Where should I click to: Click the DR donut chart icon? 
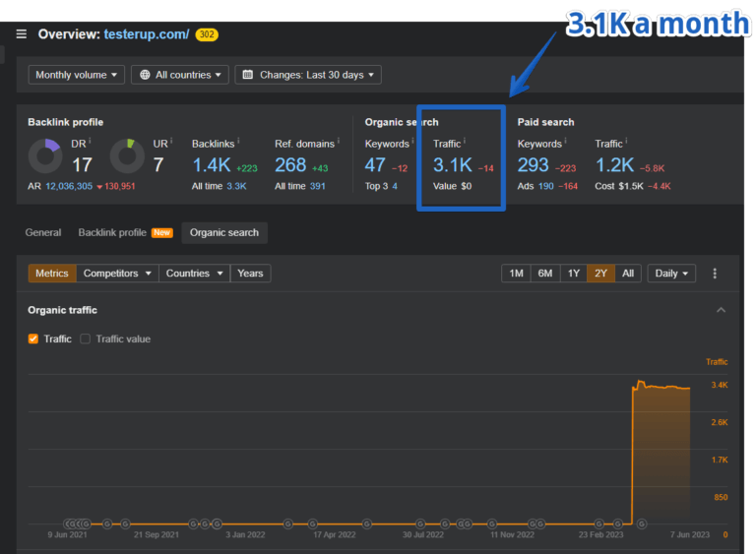pos(44,155)
